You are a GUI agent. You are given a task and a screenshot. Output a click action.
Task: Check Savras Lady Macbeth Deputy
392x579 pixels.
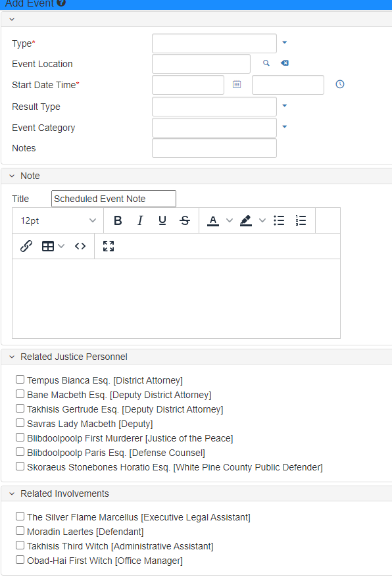coord(20,422)
